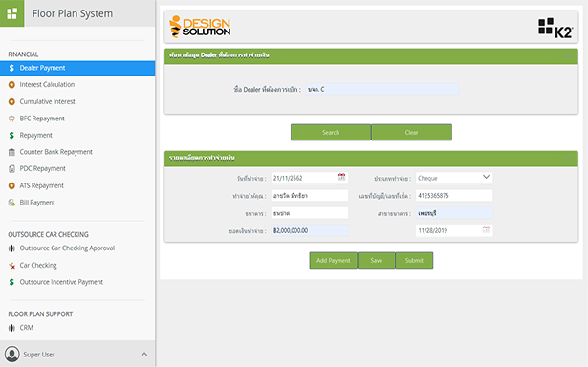Click the Submit button
588x367 pixels.
pyautogui.click(x=414, y=260)
